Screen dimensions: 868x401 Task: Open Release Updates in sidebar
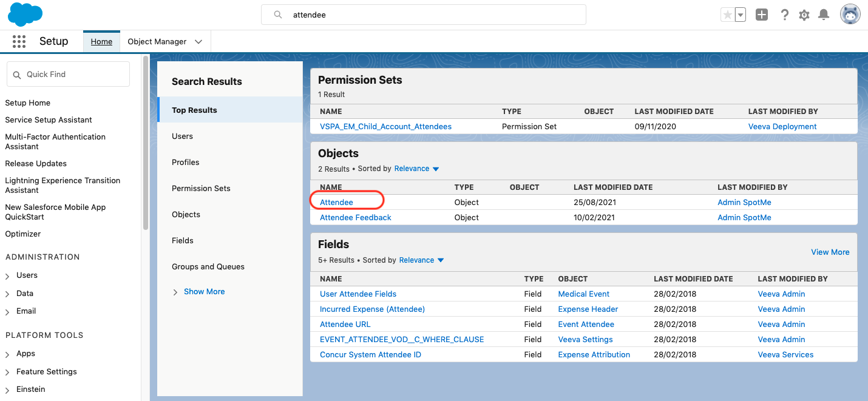pos(36,163)
